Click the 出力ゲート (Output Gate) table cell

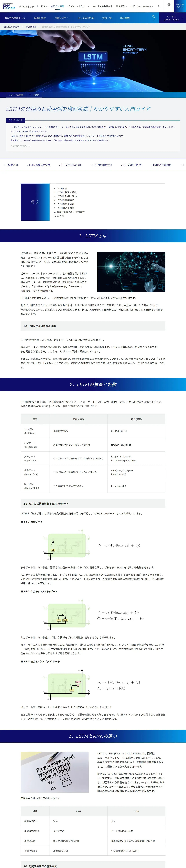pyautogui.click(x=35, y=472)
